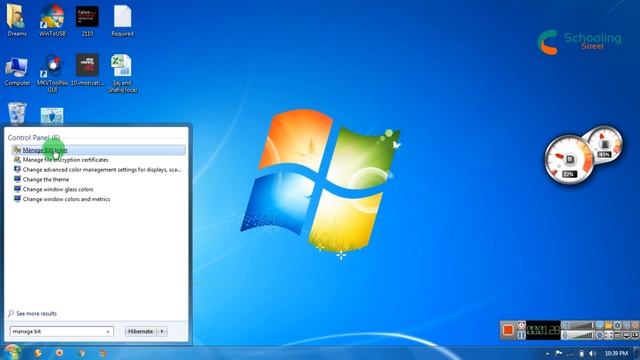
Task: Click See more results link
Action: (33, 313)
